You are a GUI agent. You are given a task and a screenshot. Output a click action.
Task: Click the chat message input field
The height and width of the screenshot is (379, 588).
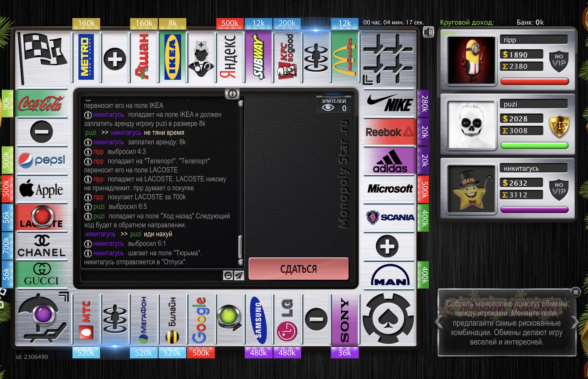(x=152, y=275)
